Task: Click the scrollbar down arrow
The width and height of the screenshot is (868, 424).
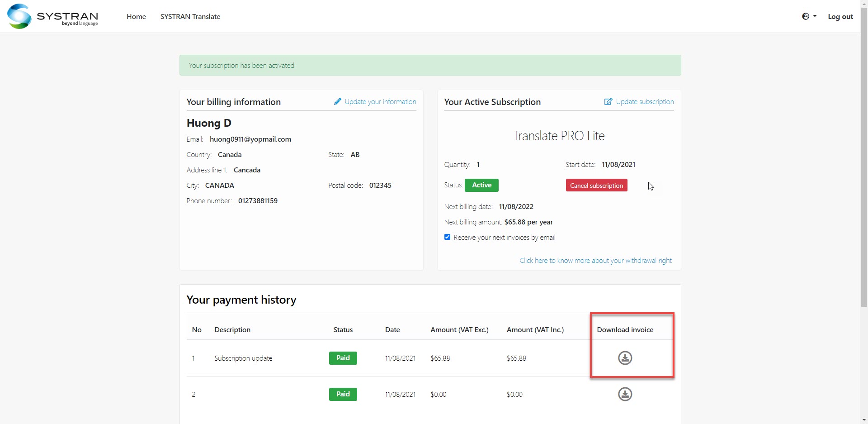Action: pos(864,420)
